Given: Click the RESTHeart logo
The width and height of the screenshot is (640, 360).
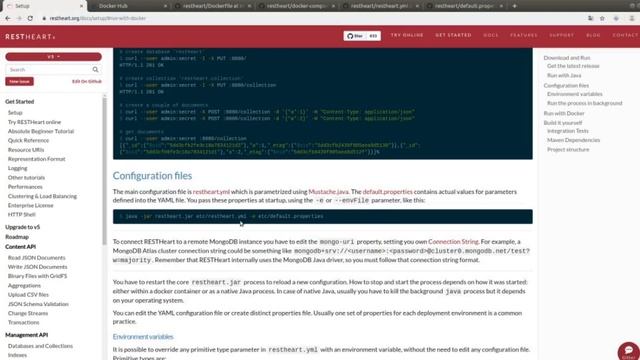Looking at the screenshot, I should point(30,37).
